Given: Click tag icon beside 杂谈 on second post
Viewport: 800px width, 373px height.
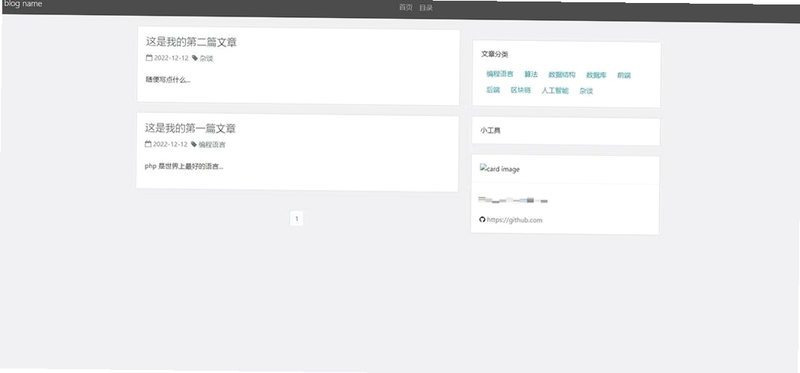Looking at the screenshot, I should tap(195, 58).
